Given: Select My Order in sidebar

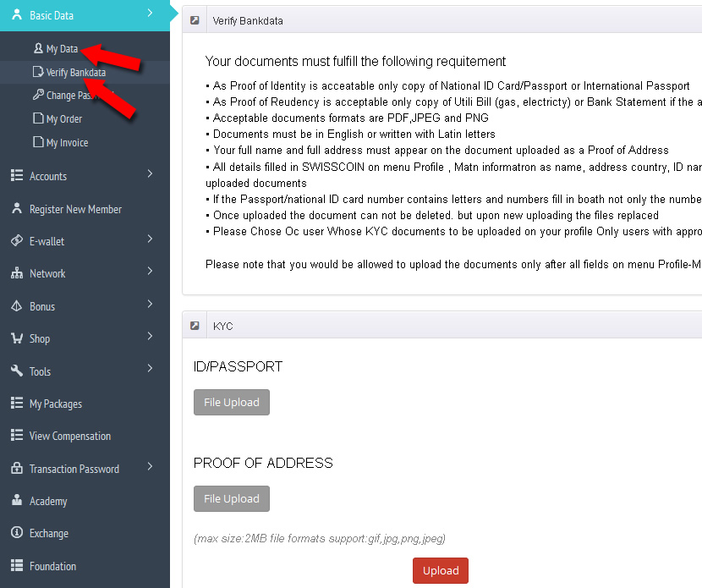Looking at the screenshot, I should (63, 119).
